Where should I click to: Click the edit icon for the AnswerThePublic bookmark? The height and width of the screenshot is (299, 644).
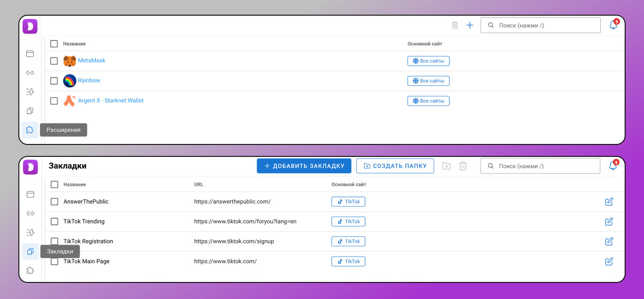point(609,201)
